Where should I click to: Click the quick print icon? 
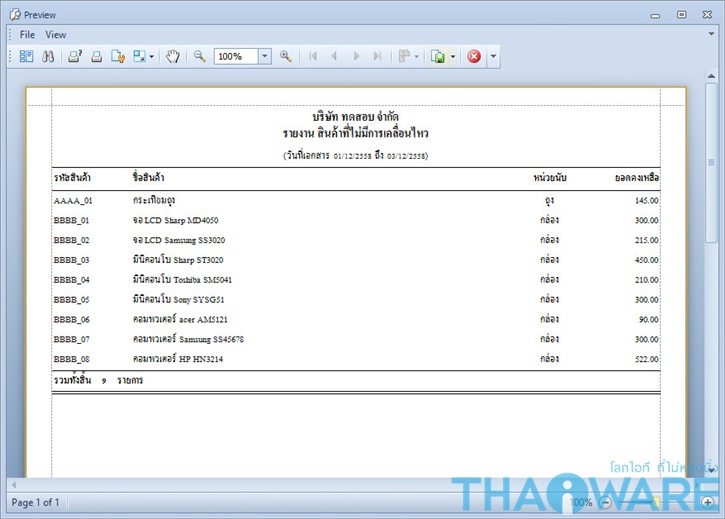pos(97,56)
